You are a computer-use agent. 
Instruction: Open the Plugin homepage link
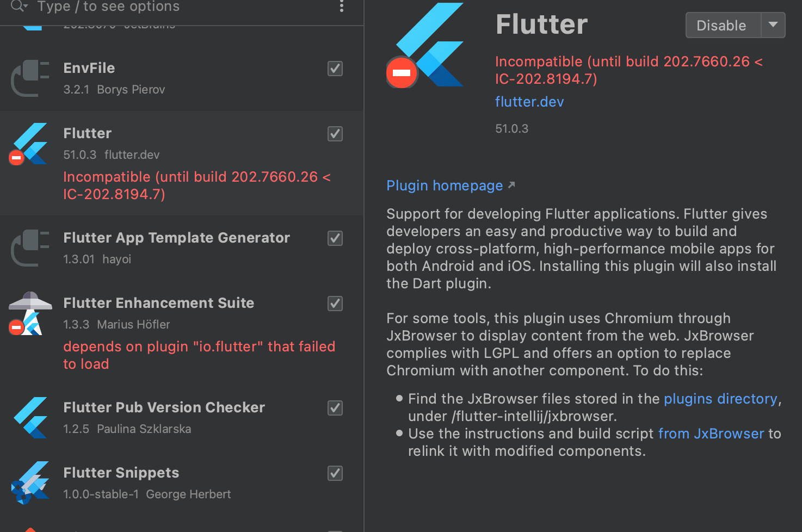click(x=445, y=185)
